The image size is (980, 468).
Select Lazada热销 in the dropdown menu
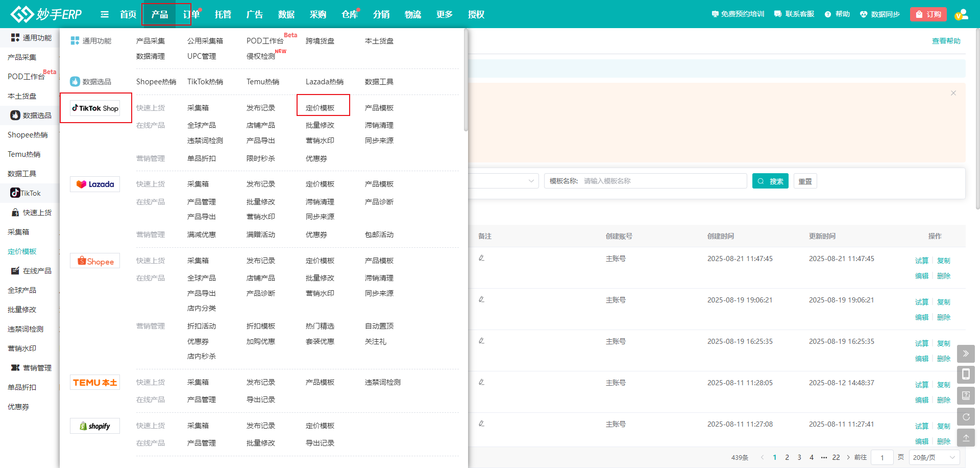pos(325,82)
